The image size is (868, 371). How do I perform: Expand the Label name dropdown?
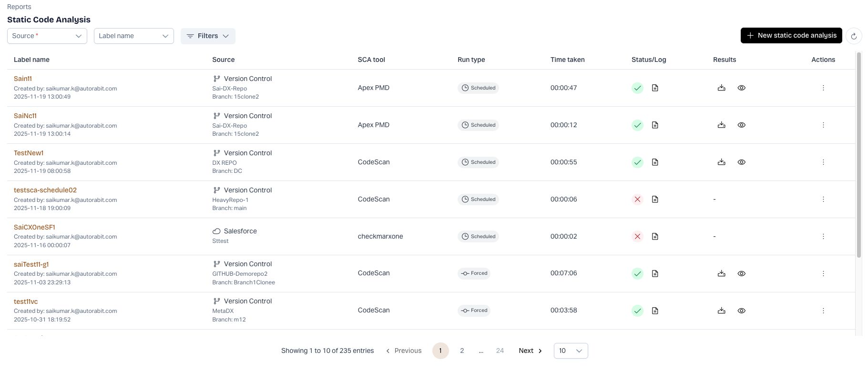[133, 36]
